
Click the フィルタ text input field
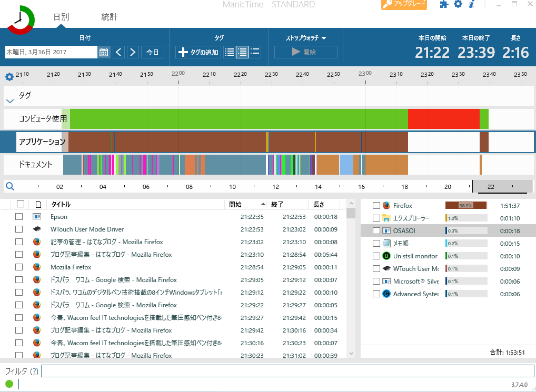(x=287, y=371)
